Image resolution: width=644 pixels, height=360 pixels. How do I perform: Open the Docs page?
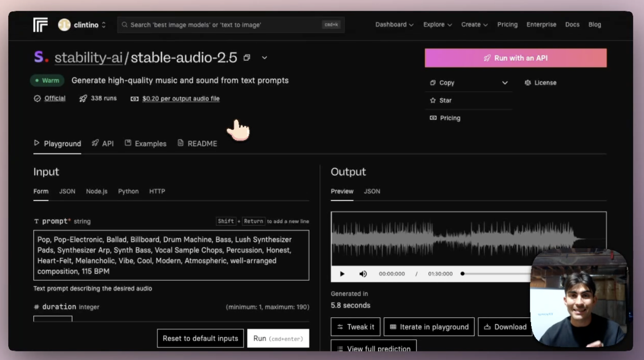coord(572,25)
